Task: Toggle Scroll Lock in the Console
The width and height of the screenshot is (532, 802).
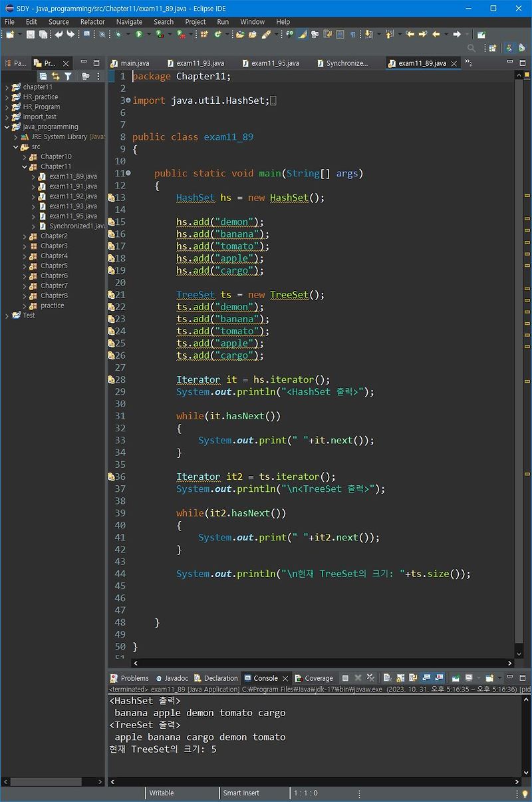Action: point(400,678)
